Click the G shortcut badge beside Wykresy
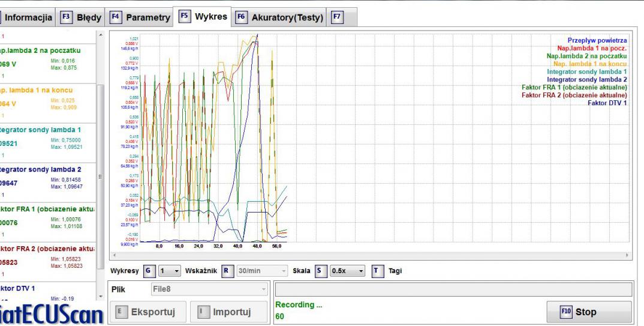The image size is (644, 326). point(148,271)
